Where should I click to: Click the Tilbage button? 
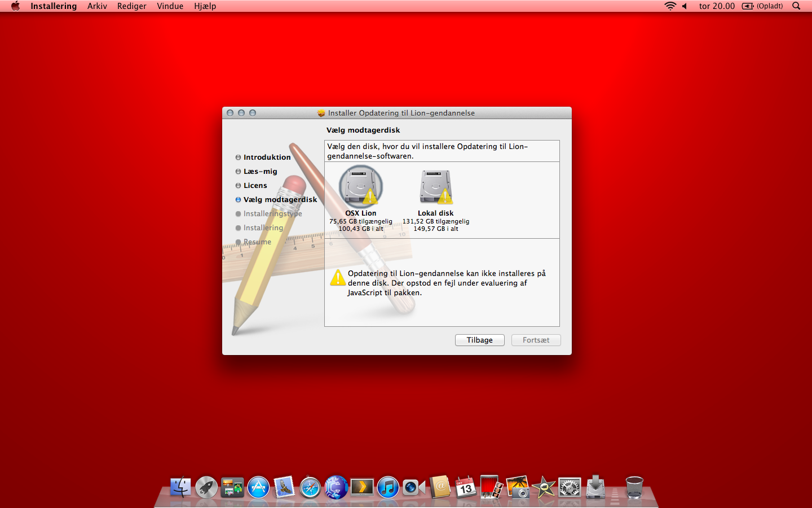[480, 340]
